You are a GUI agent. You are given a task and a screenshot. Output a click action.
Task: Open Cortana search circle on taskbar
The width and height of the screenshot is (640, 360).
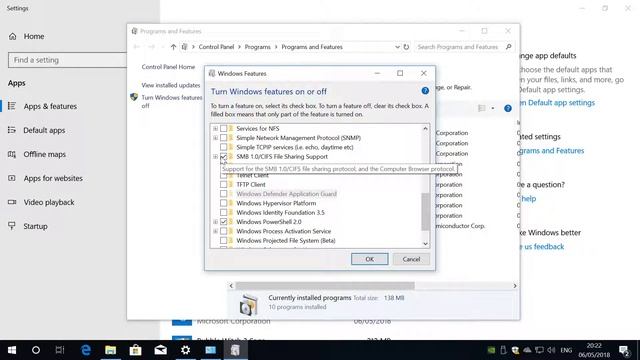point(36,350)
